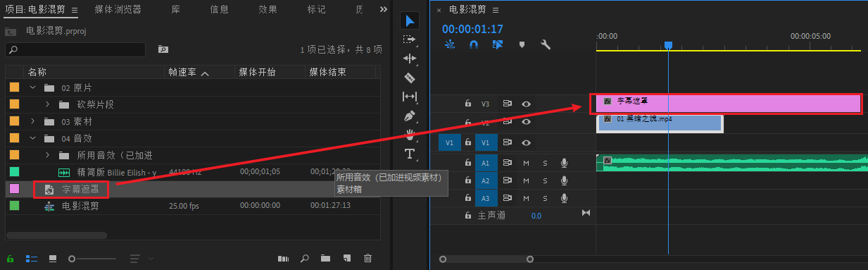Solo audio track A2

(x=545, y=180)
